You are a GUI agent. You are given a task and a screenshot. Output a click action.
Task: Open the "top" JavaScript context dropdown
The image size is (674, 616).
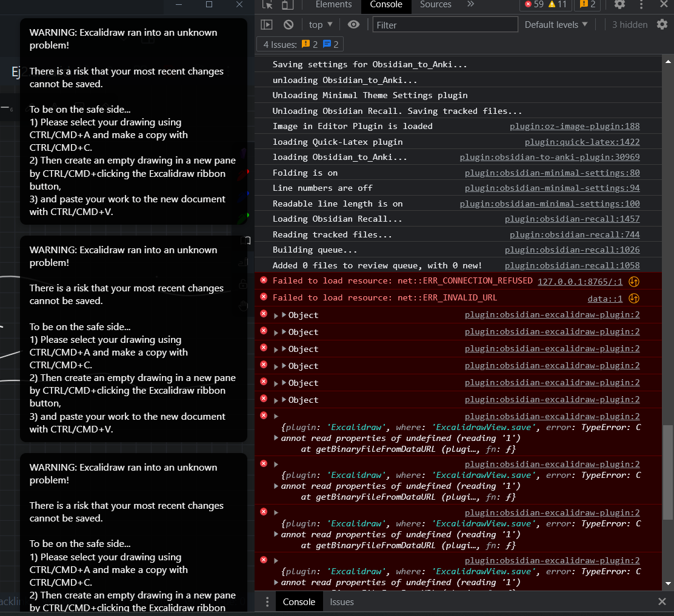(319, 24)
